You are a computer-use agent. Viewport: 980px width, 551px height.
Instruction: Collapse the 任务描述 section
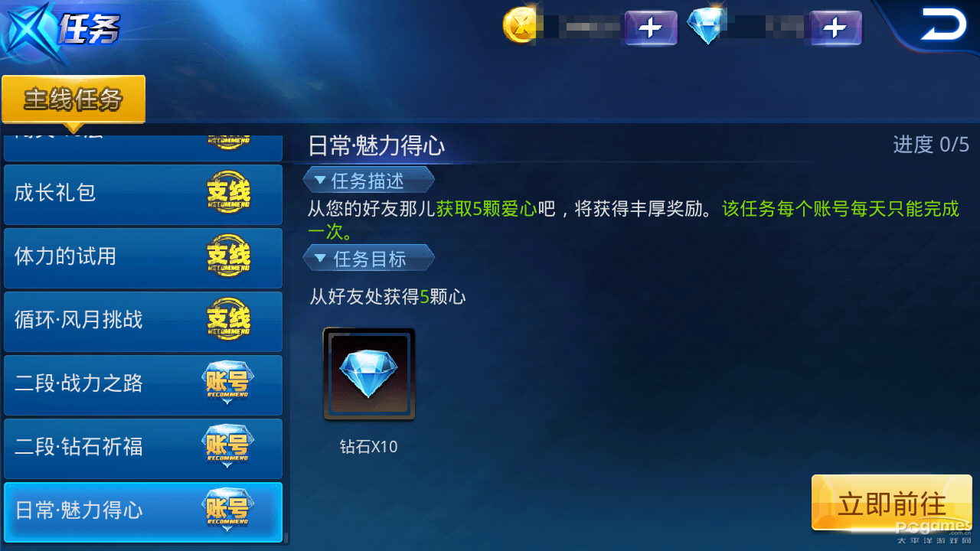coord(368,181)
